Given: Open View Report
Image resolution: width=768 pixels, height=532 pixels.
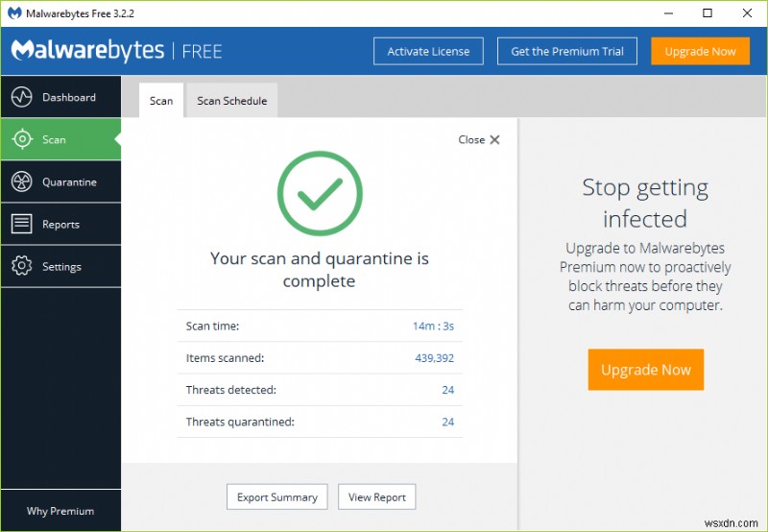Looking at the screenshot, I should [x=376, y=497].
